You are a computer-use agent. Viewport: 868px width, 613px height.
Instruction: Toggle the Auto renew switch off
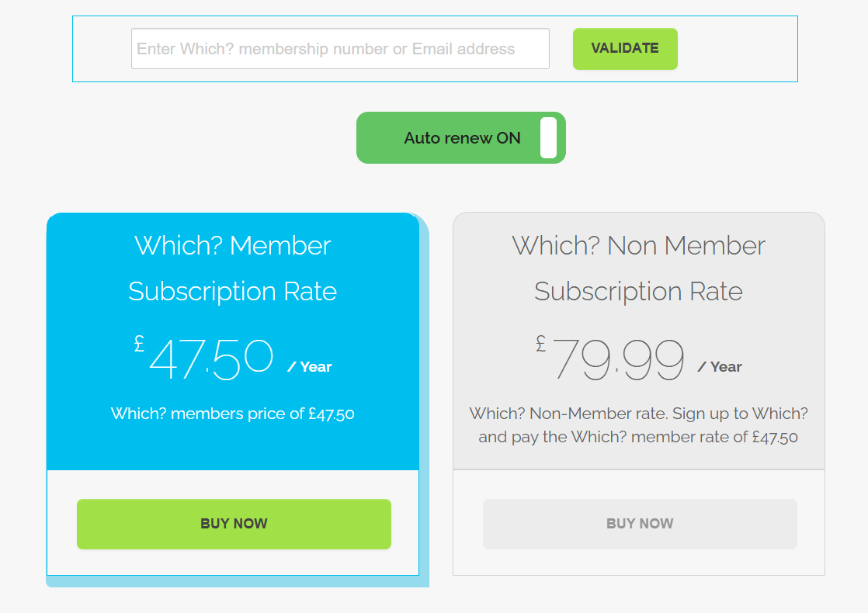point(460,138)
